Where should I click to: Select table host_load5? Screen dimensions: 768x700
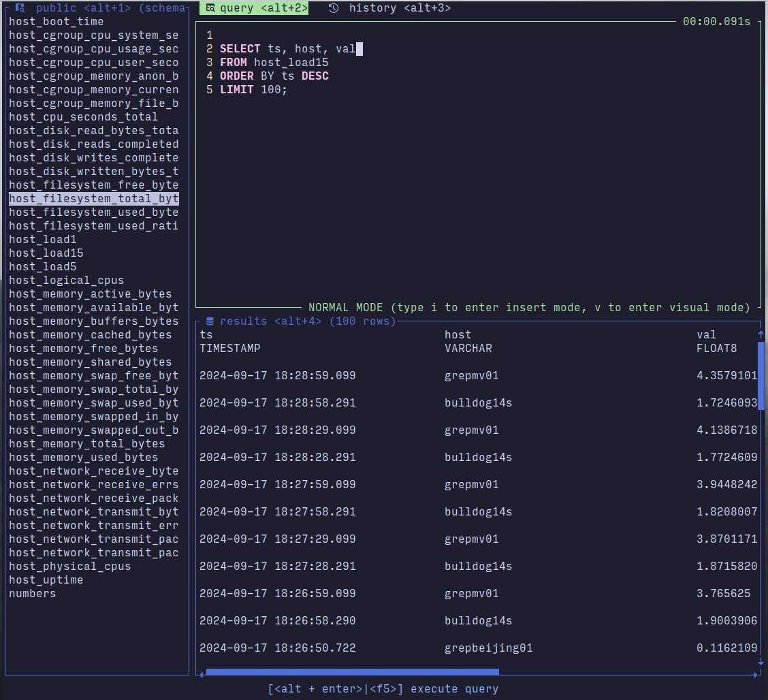click(x=43, y=267)
